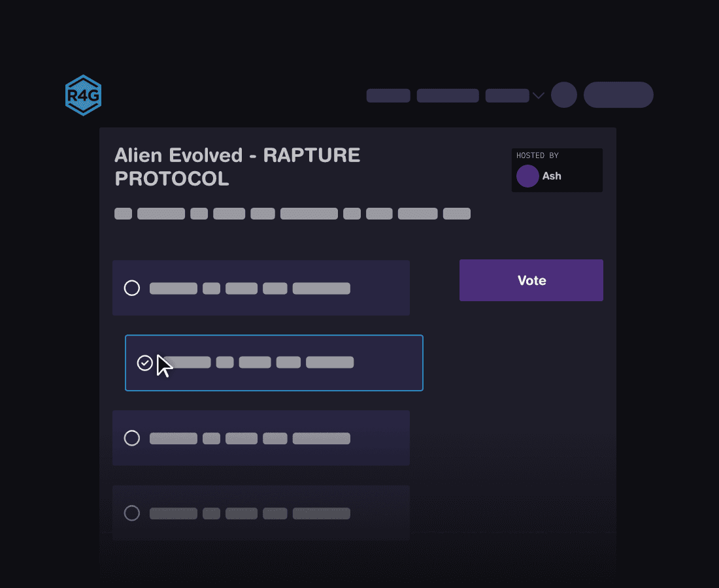
Task: Toggle the checked radio in the highlighted option
Action: tap(144, 363)
